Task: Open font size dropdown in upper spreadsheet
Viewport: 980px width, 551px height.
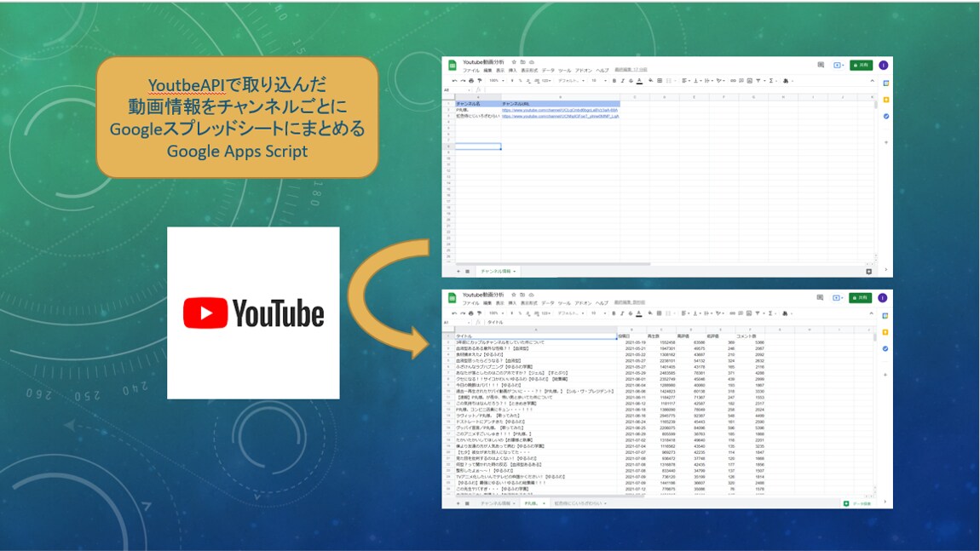Action: pyautogui.click(x=599, y=81)
